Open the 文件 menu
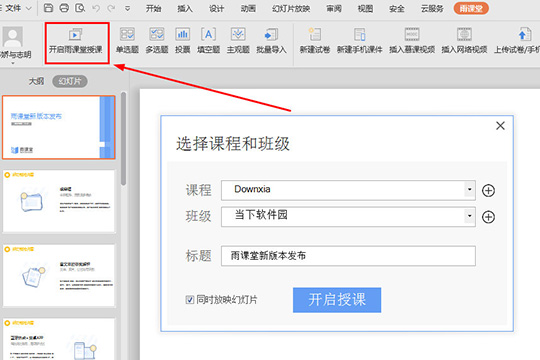Viewport: 540px width, 360px height. click(x=16, y=8)
